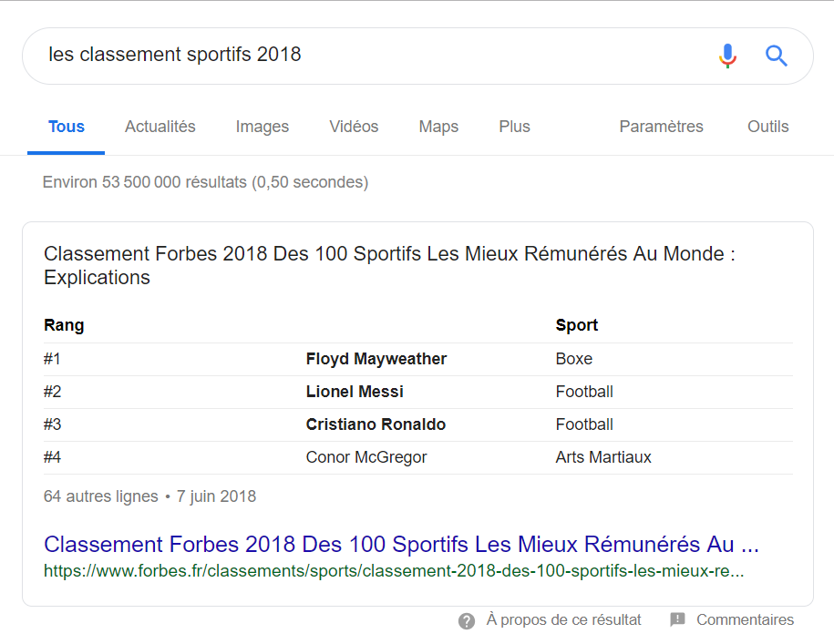
Task: Click the snippet heading ending in Explications
Action: pyautogui.click(x=389, y=266)
